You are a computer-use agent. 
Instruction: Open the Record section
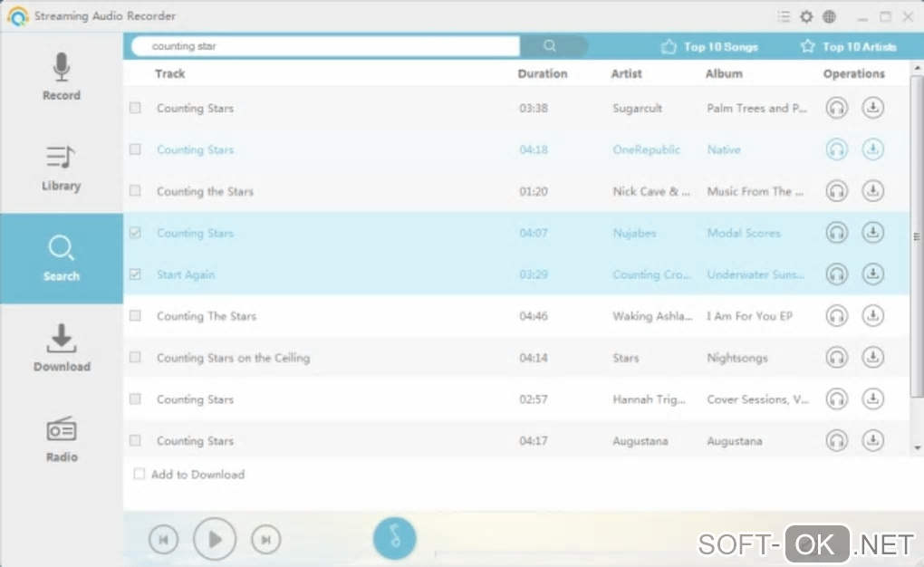point(62,77)
